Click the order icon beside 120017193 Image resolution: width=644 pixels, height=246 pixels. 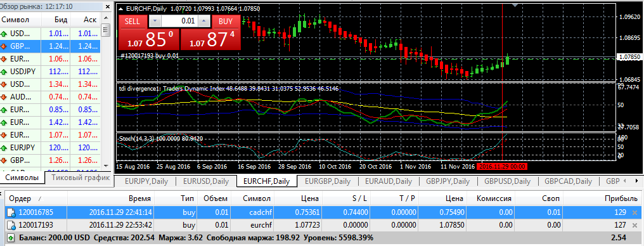pyautogui.click(x=12, y=225)
